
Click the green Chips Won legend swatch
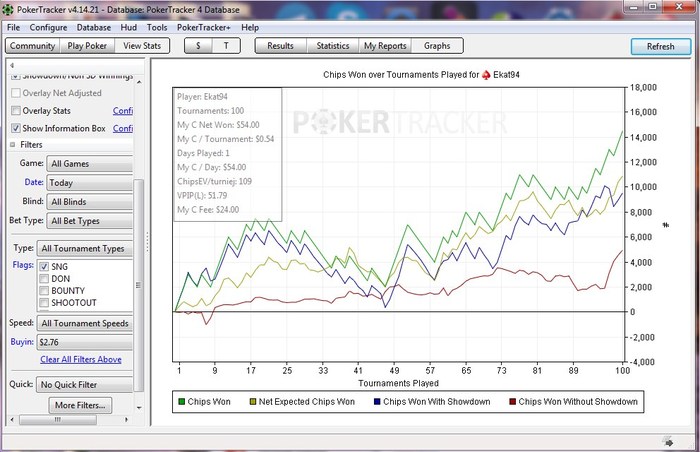(181, 402)
